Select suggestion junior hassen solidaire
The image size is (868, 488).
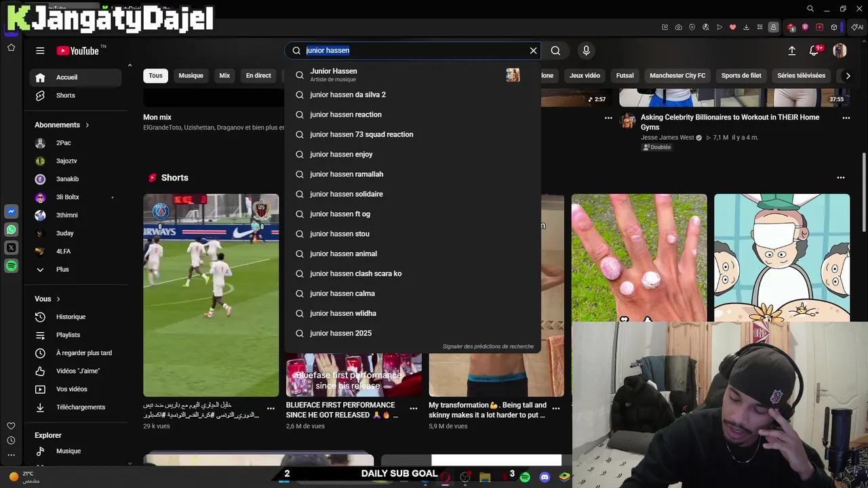pyautogui.click(x=412, y=194)
